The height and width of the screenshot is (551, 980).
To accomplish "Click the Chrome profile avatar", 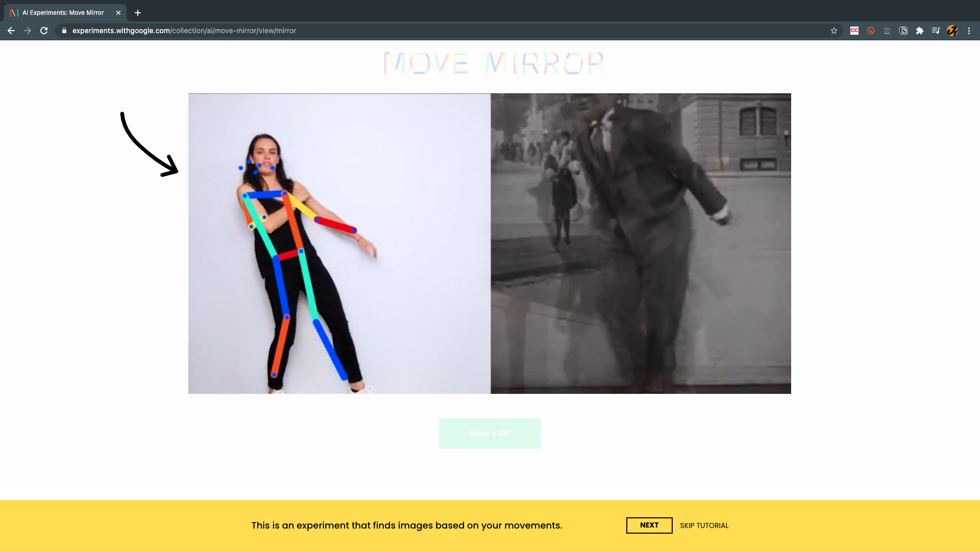I will tap(952, 31).
